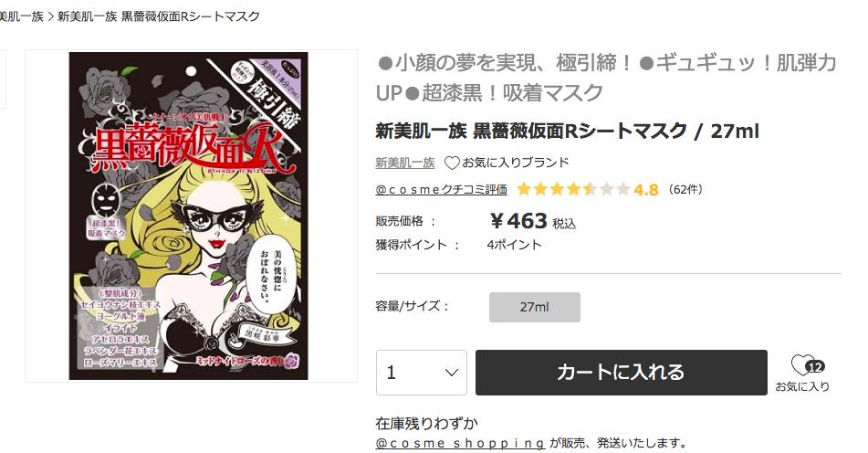Open the 新美肌一族 brand link
This screenshot has width=868, height=453.
405,163
